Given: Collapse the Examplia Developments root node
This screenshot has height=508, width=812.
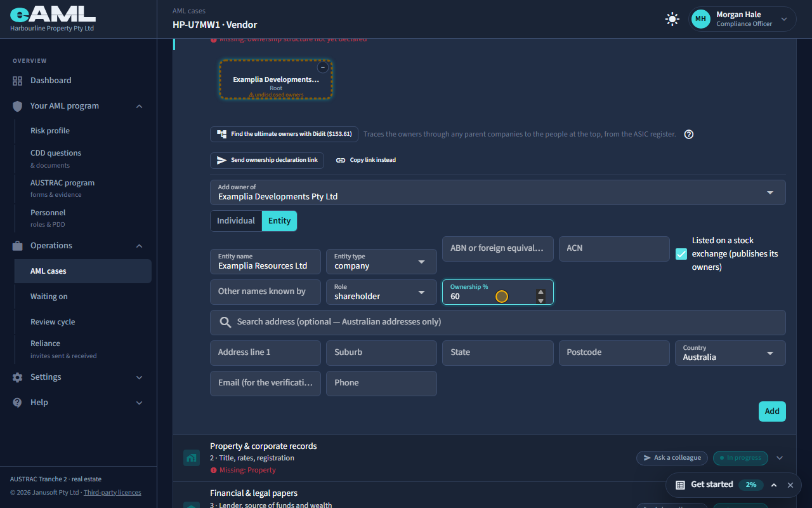Looking at the screenshot, I should coord(323,67).
